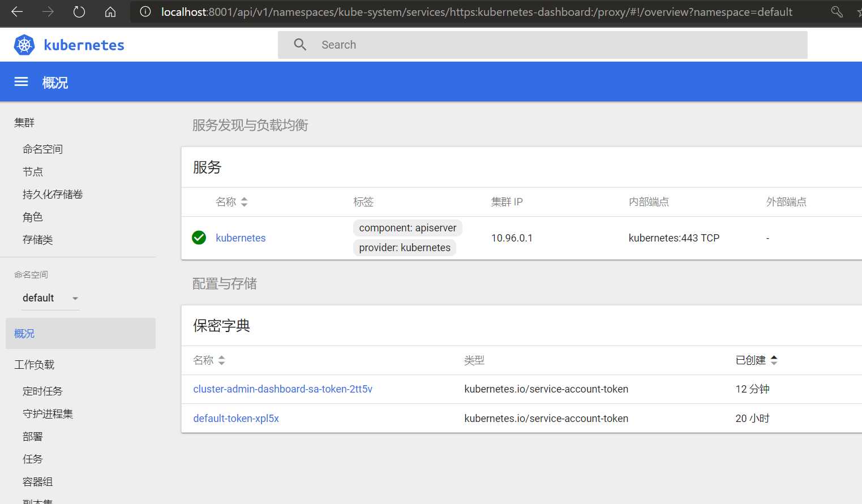Click the 保密字典 card title

click(x=221, y=326)
